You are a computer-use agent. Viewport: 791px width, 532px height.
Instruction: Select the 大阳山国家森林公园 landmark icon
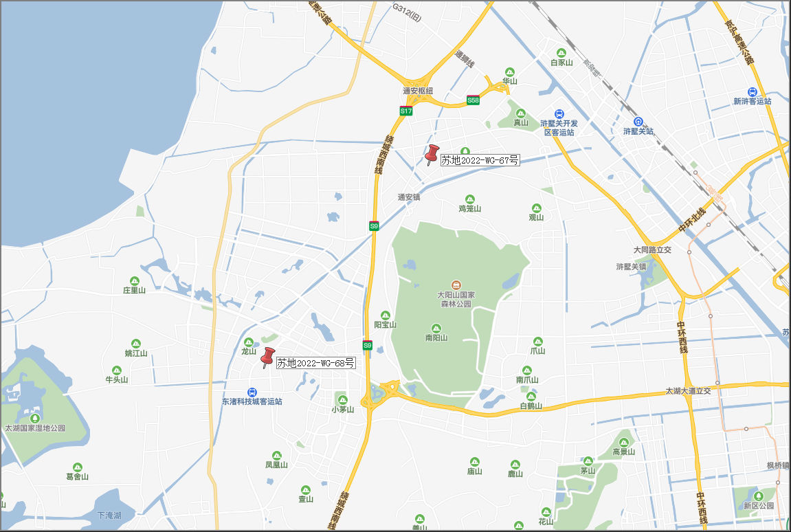coord(456,285)
